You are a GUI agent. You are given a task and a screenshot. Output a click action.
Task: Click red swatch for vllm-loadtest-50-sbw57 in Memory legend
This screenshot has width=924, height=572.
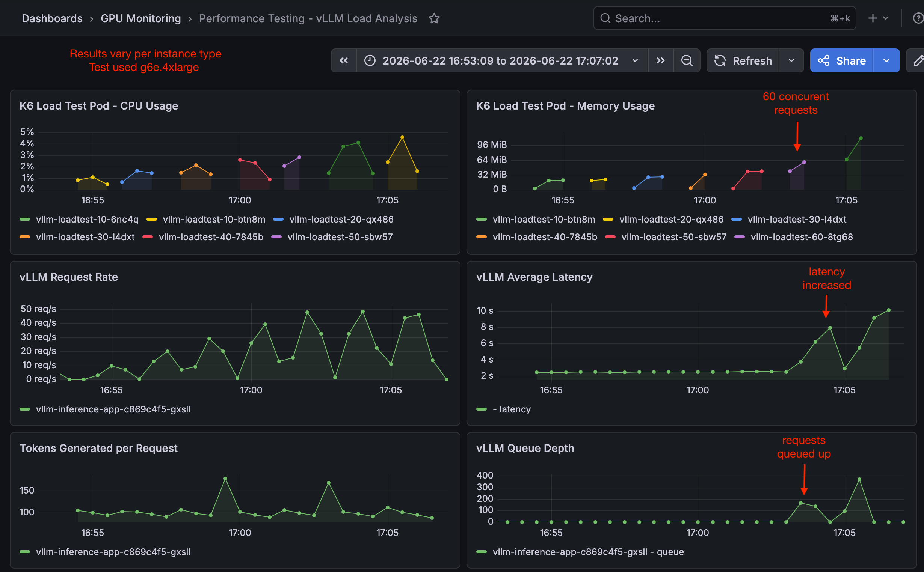click(x=610, y=237)
